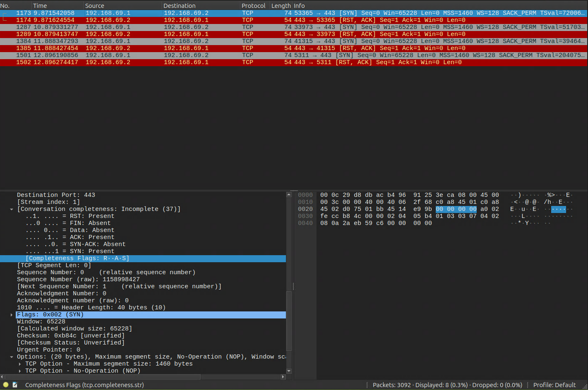The image size is (588, 390).
Task: Sort packet list by Protocol column header
Action: point(253,6)
